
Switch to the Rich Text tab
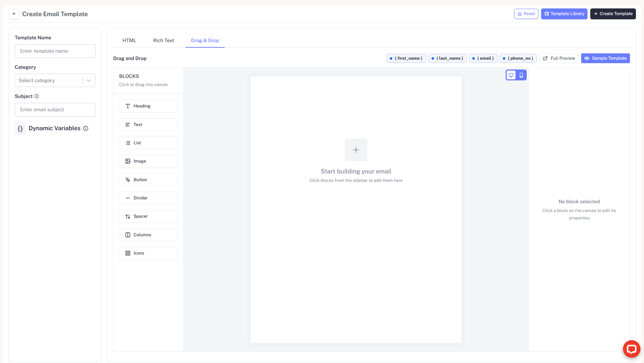(x=163, y=40)
